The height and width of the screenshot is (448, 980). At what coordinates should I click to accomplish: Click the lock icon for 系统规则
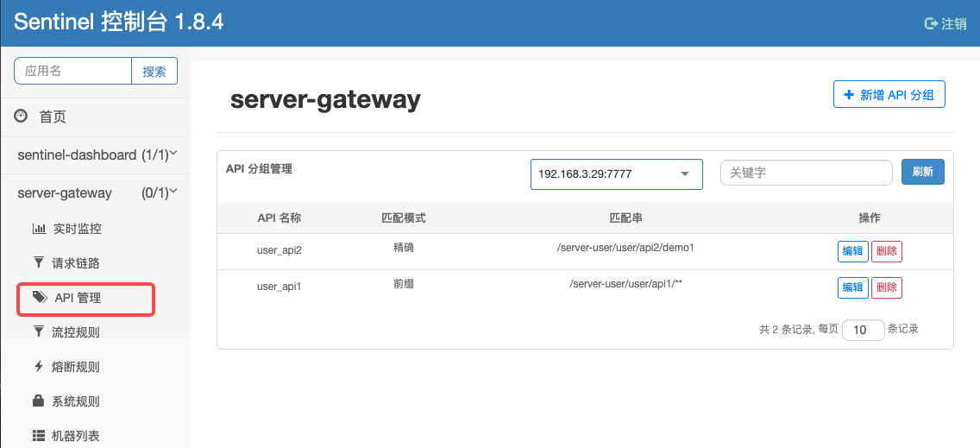point(39,401)
